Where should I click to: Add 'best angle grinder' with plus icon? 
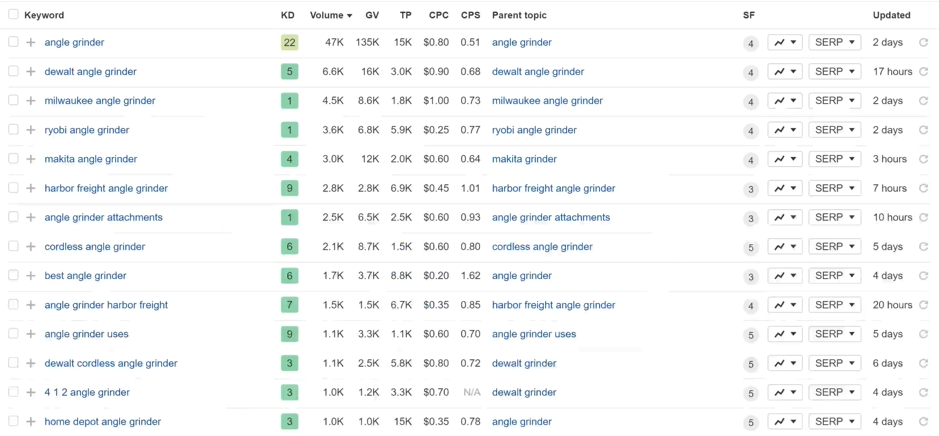tap(31, 275)
